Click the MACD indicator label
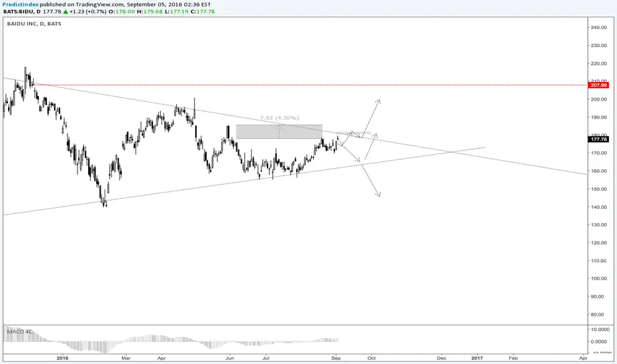 coord(20,332)
